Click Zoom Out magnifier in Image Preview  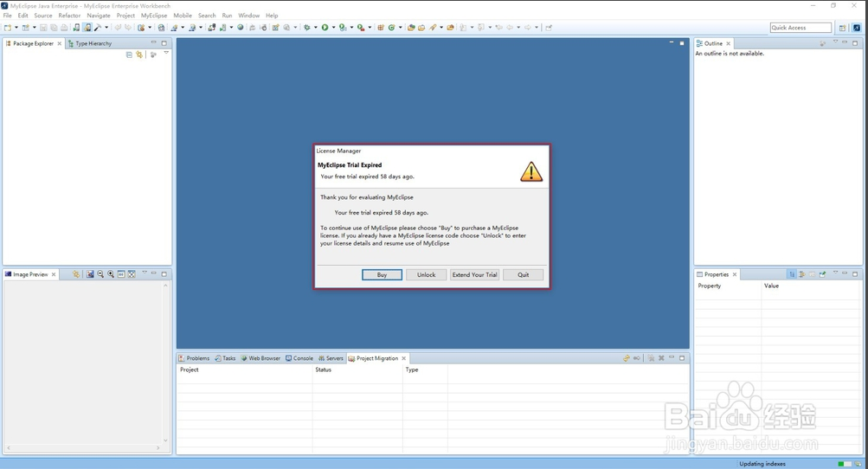(x=100, y=274)
